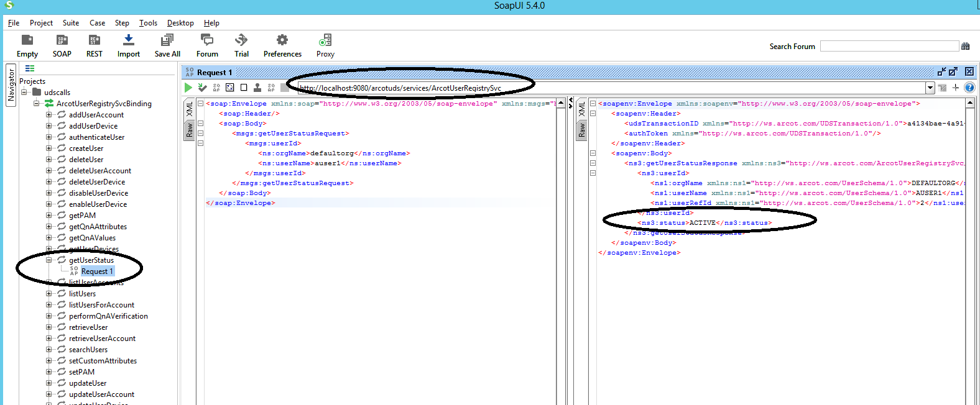Open the Tools menu
The height and width of the screenshot is (405, 980).
pos(148,23)
